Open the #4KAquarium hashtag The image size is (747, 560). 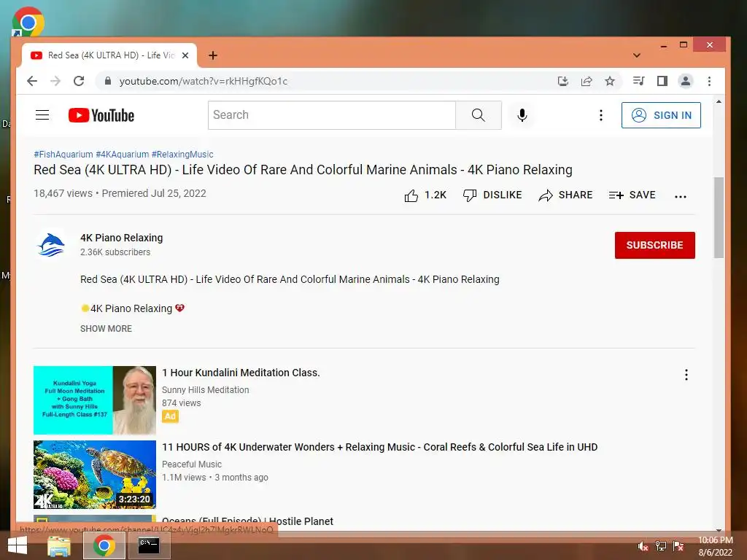tap(123, 155)
